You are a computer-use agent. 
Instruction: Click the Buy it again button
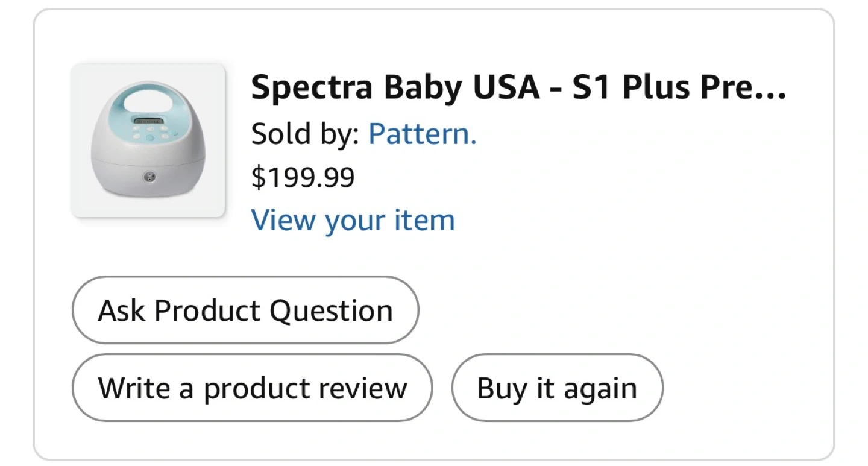click(557, 388)
